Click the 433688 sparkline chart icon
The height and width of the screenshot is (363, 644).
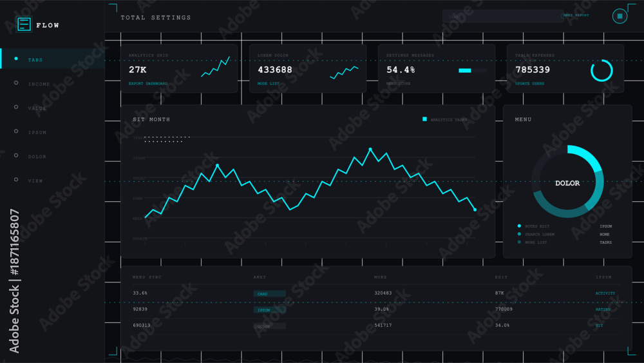344,72
